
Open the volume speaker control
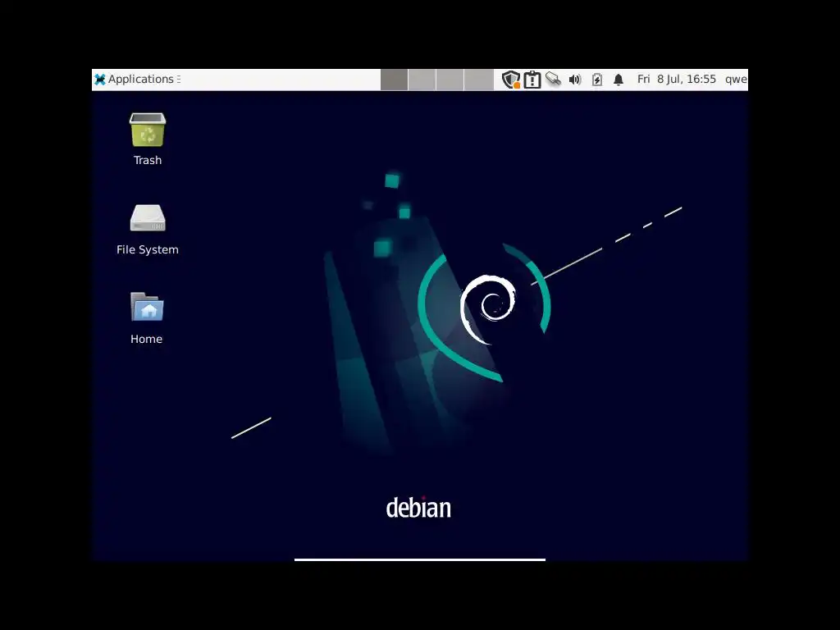(575, 80)
